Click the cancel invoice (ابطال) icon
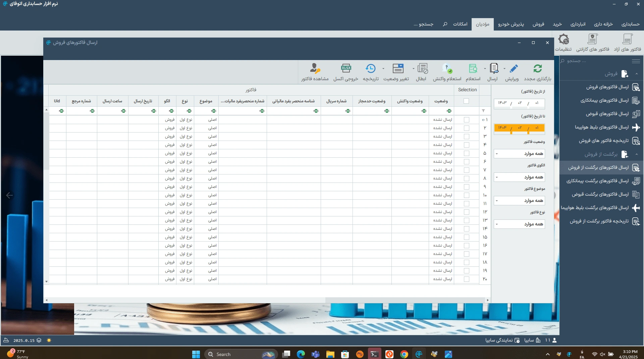 pyautogui.click(x=423, y=68)
